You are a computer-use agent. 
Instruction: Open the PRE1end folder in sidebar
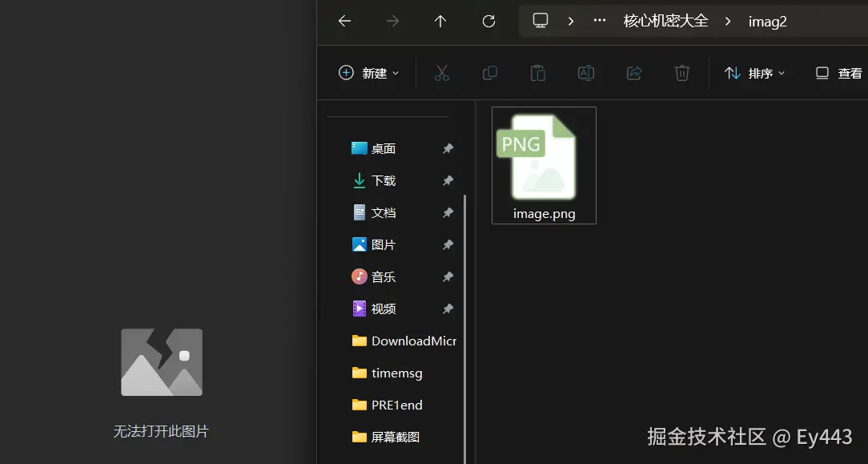tap(387, 405)
